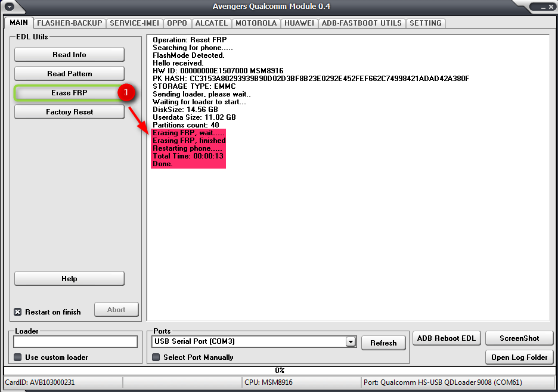Click the Abort button
Image resolution: width=558 pixels, height=392 pixels.
pyautogui.click(x=116, y=309)
